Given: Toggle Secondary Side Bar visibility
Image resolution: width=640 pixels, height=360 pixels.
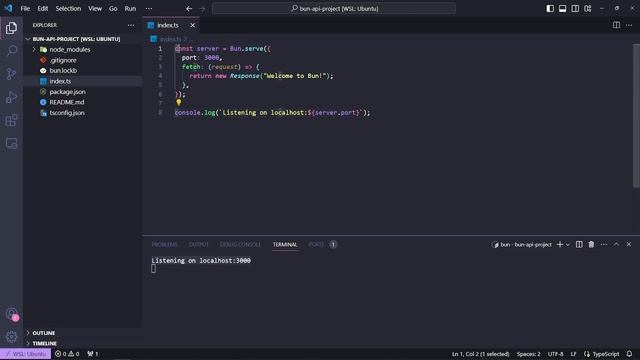Looking at the screenshot, I should 575,8.
